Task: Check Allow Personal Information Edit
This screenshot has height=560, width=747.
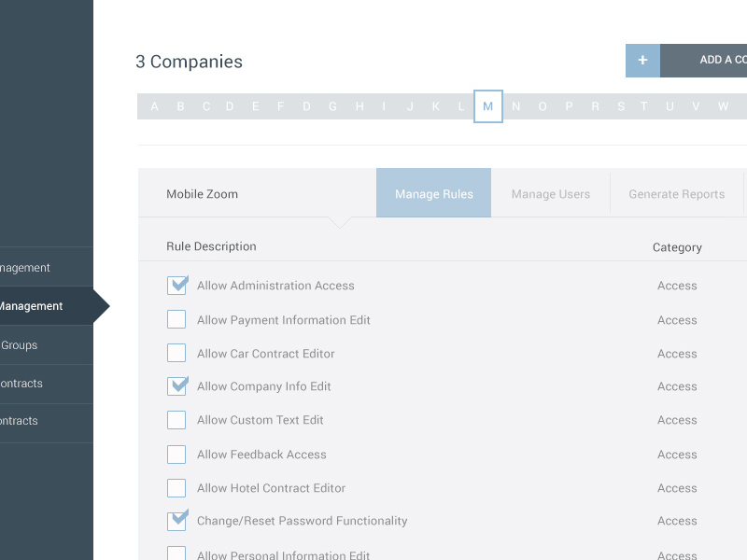Action: [176, 553]
